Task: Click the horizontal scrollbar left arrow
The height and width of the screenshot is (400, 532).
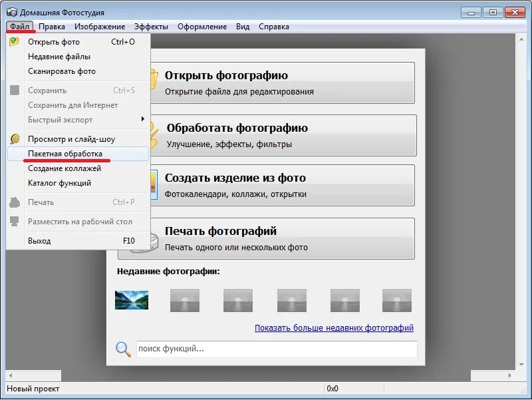Action: 11,375
